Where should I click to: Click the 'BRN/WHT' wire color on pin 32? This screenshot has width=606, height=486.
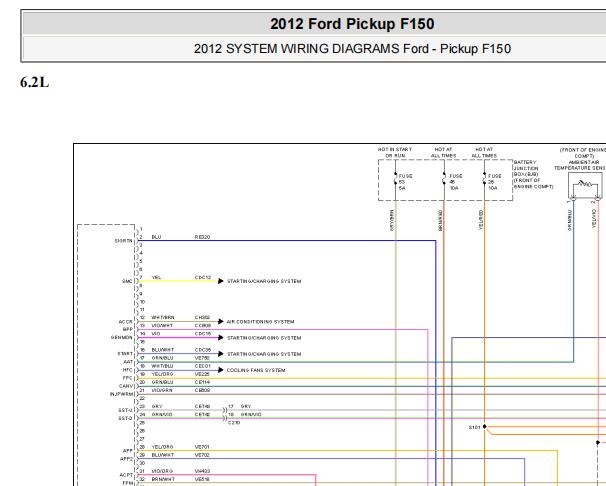[x=163, y=479]
